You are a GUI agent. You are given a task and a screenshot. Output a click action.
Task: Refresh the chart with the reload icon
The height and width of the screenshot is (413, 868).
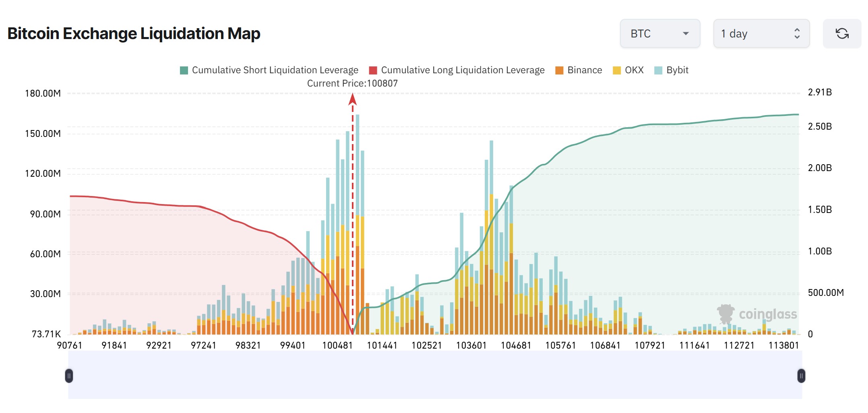(x=842, y=34)
